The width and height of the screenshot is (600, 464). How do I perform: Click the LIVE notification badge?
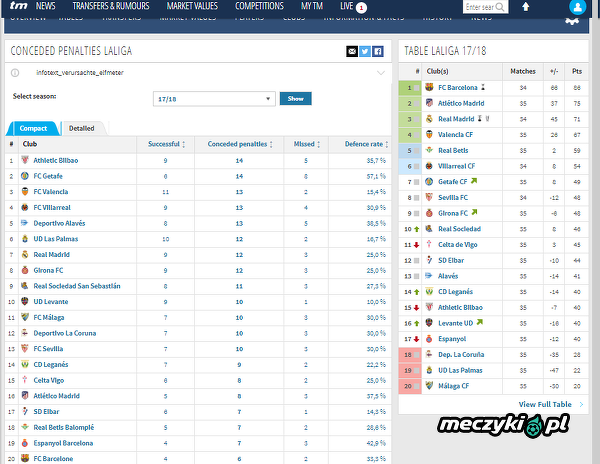(x=361, y=7)
